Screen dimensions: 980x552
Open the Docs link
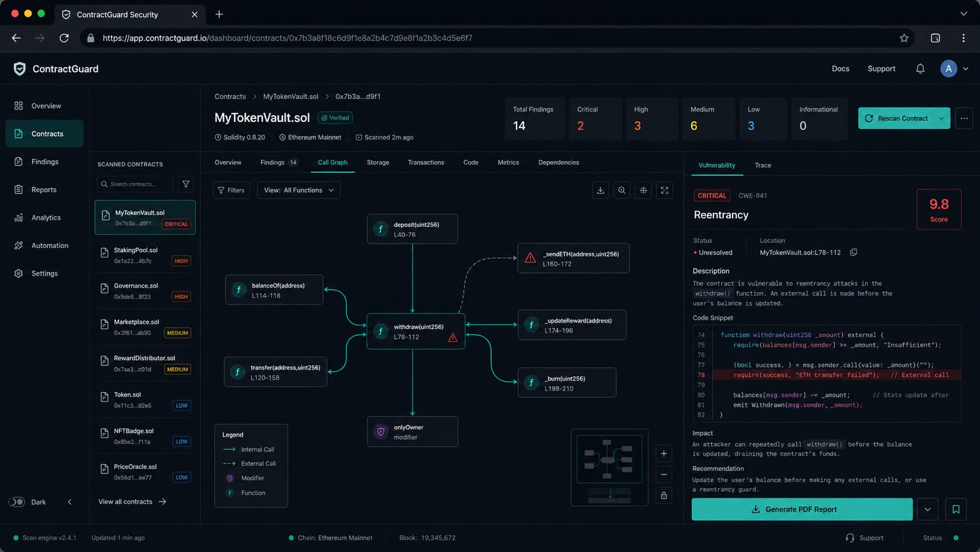pos(841,69)
